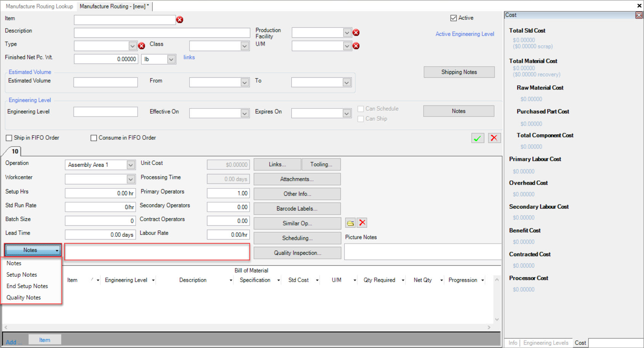Click the Similar Op... button

[297, 223]
